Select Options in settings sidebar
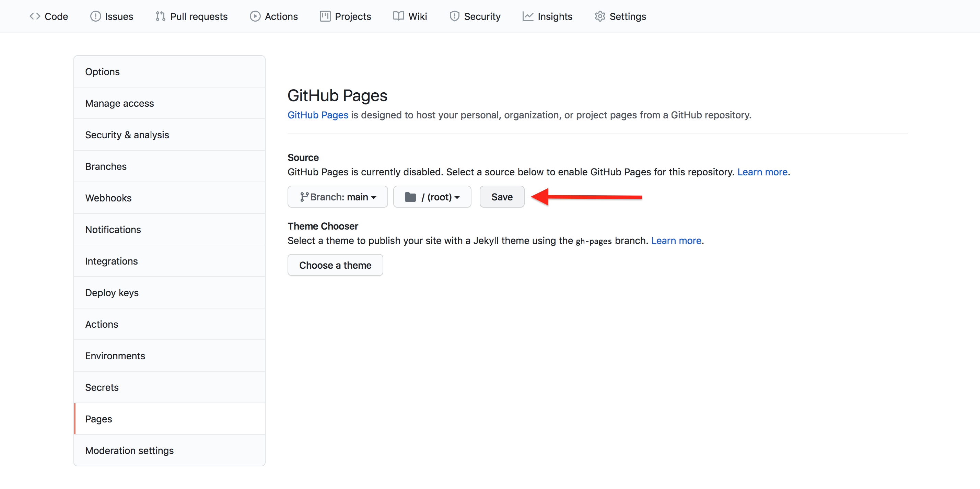The width and height of the screenshot is (980, 489). (x=169, y=71)
